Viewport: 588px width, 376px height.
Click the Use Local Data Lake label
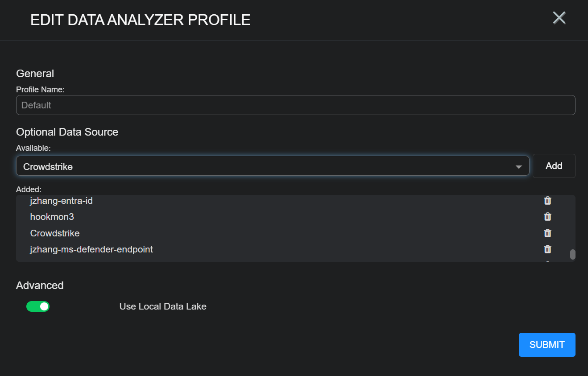[163, 306]
